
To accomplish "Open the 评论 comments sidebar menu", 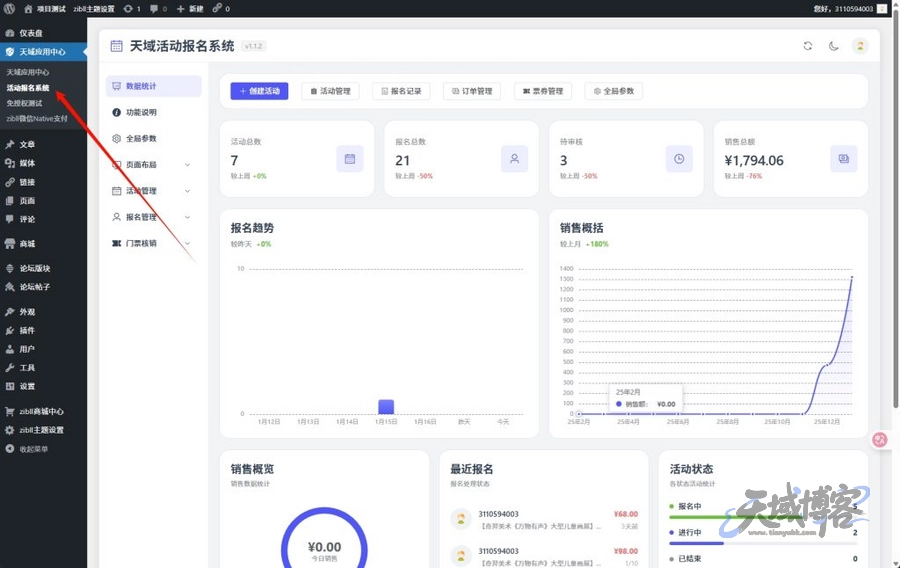I will (x=43, y=219).
